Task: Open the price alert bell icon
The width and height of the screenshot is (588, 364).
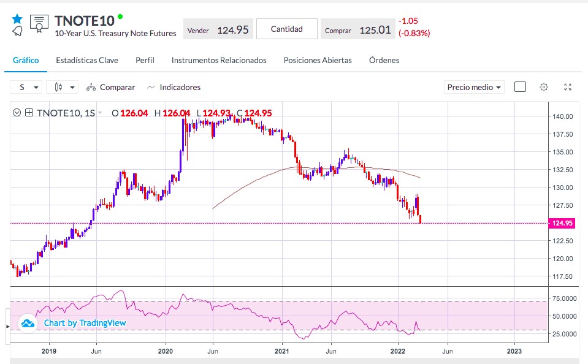Action: [17, 31]
